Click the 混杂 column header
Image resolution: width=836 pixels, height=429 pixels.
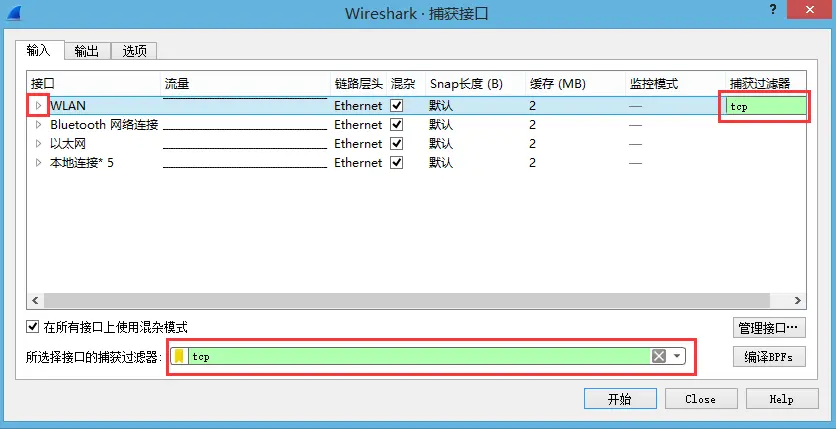tap(404, 84)
